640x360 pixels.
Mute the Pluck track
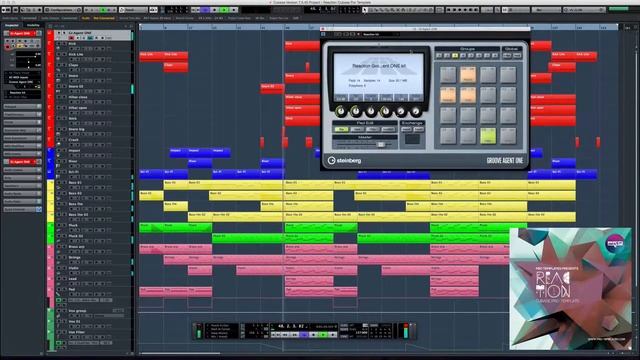[58, 225]
